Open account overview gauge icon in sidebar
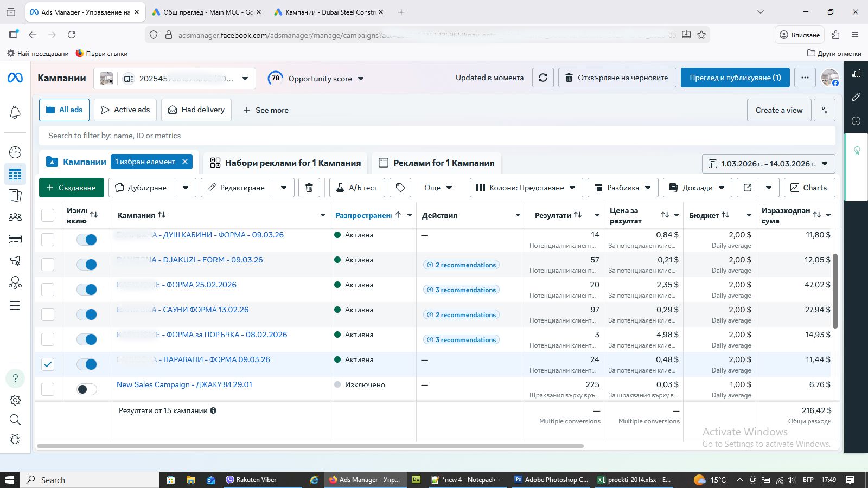The image size is (868, 488). tap(15, 152)
